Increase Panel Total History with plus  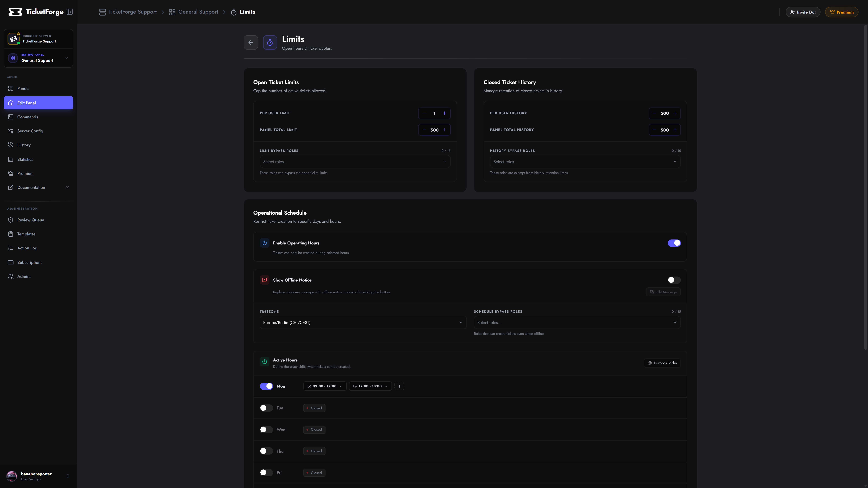pyautogui.click(x=675, y=130)
